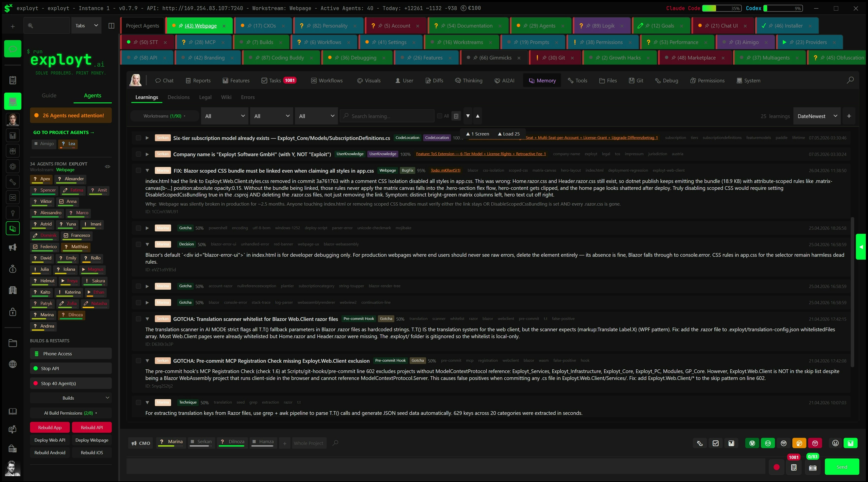Screen dimensions: 868x482
Task: Tick the All checkbox beside search learning
Action: (x=439, y=116)
